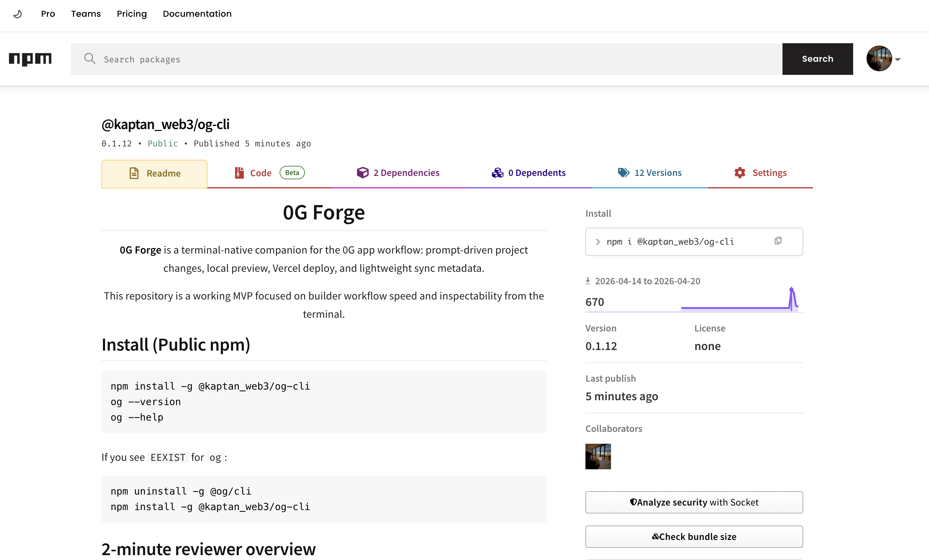Expand the account dropdown arrow
Image resolution: width=929 pixels, height=560 pixels.
pos(898,60)
